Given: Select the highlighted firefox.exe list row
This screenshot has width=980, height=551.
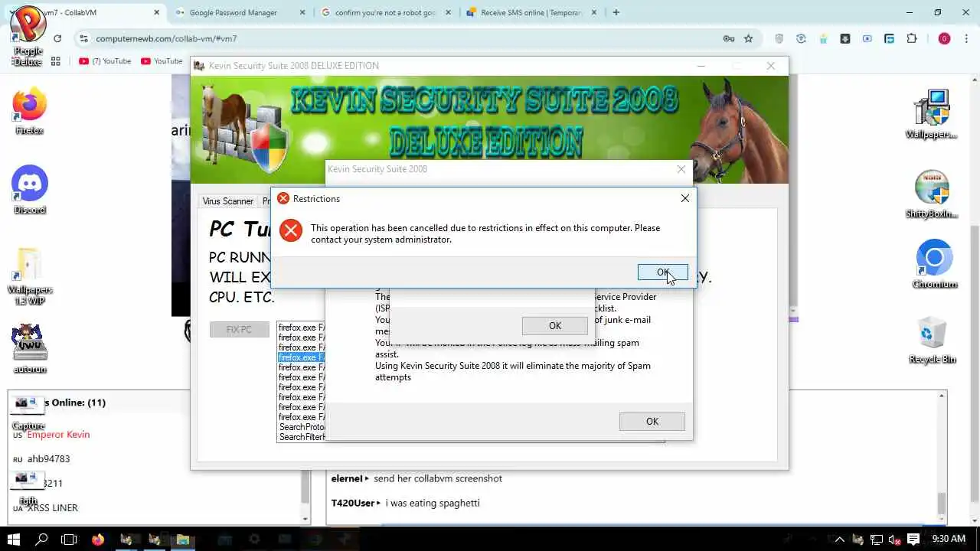Looking at the screenshot, I should pyautogui.click(x=302, y=357).
